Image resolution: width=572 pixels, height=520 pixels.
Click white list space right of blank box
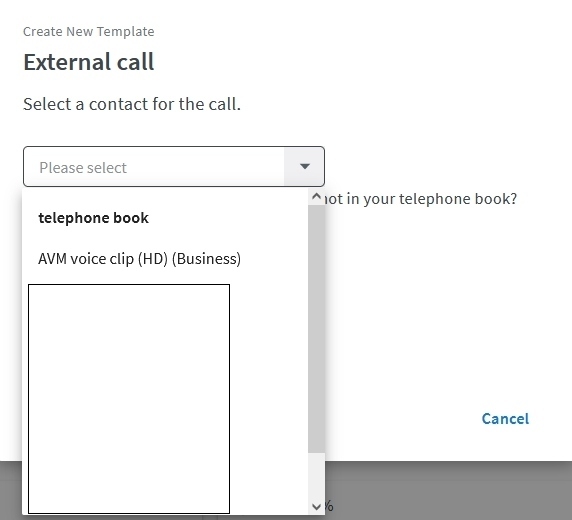269,399
